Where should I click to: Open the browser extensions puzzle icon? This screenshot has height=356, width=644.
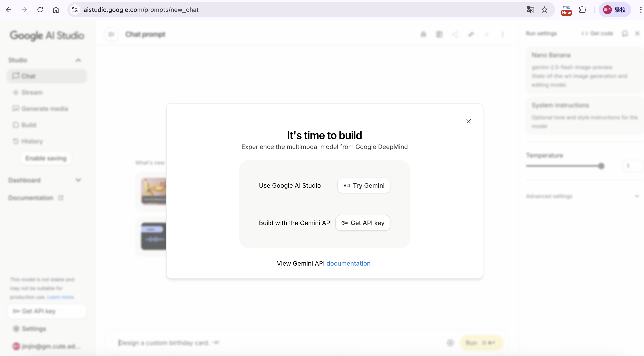[x=583, y=10]
